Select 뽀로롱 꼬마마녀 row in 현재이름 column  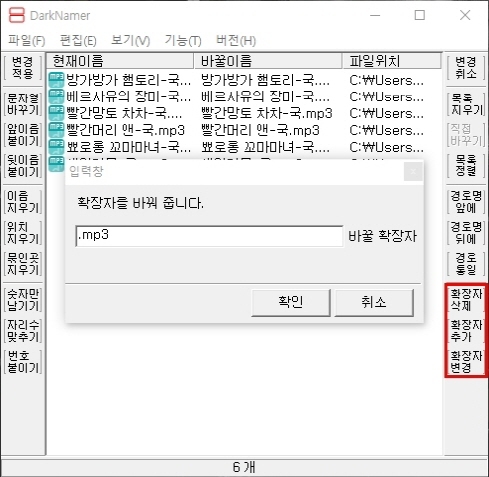pyautogui.click(x=129, y=147)
